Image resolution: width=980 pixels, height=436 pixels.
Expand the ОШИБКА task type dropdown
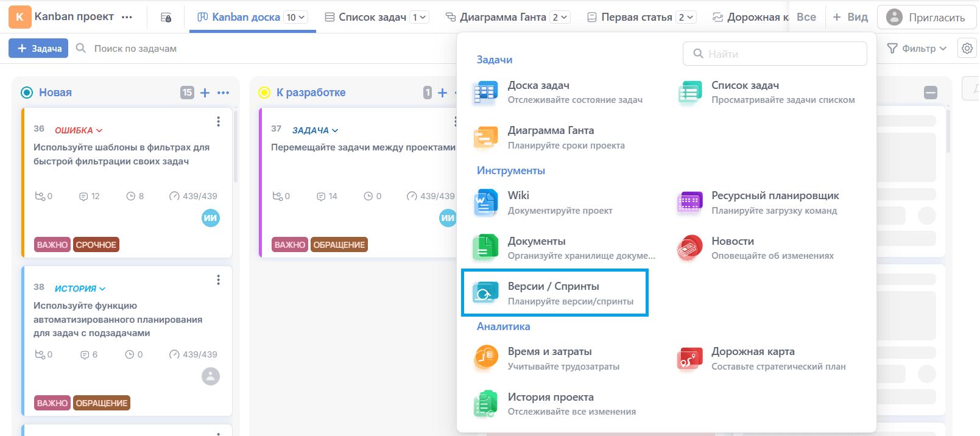tap(79, 130)
